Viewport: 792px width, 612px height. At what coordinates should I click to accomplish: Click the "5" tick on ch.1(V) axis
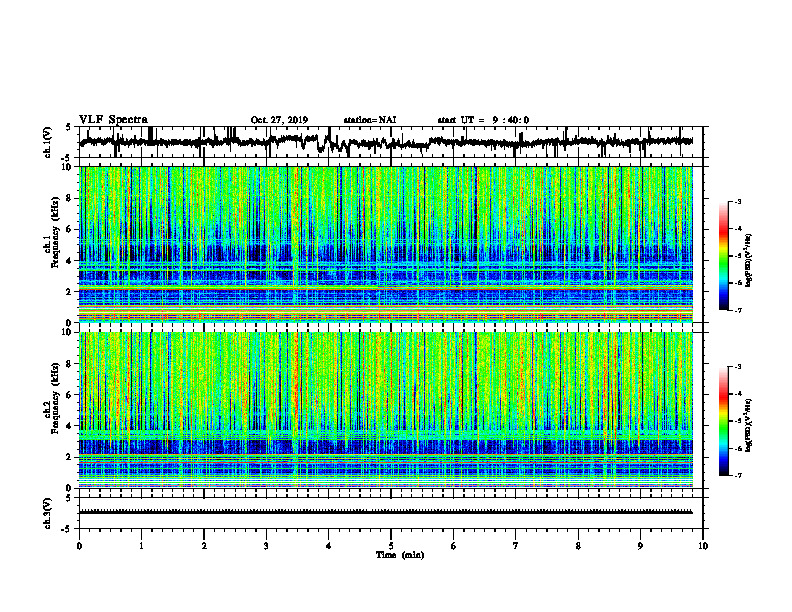click(69, 127)
